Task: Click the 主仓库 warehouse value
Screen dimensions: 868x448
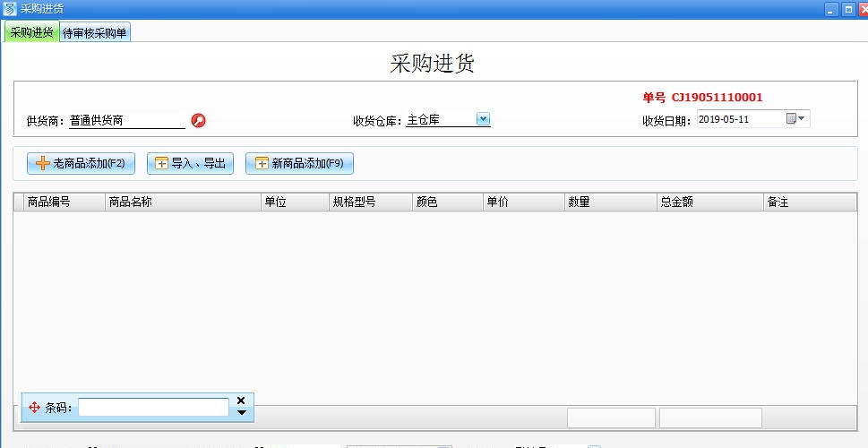Action: pos(423,119)
